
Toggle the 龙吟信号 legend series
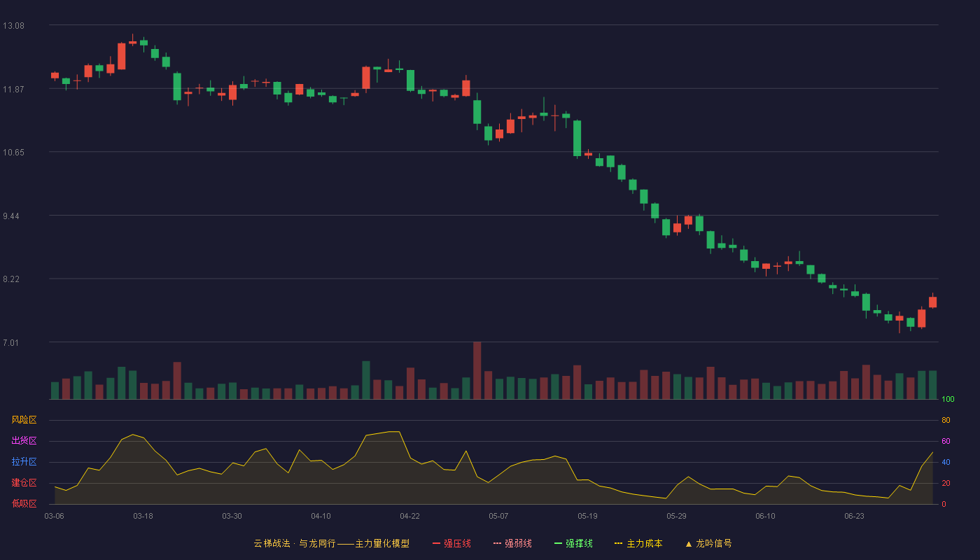708,543
